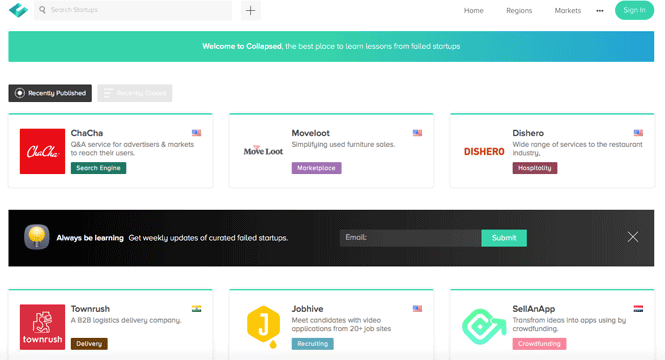665x360 pixels.
Task: Click the search magnifier icon
Action: click(x=42, y=10)
